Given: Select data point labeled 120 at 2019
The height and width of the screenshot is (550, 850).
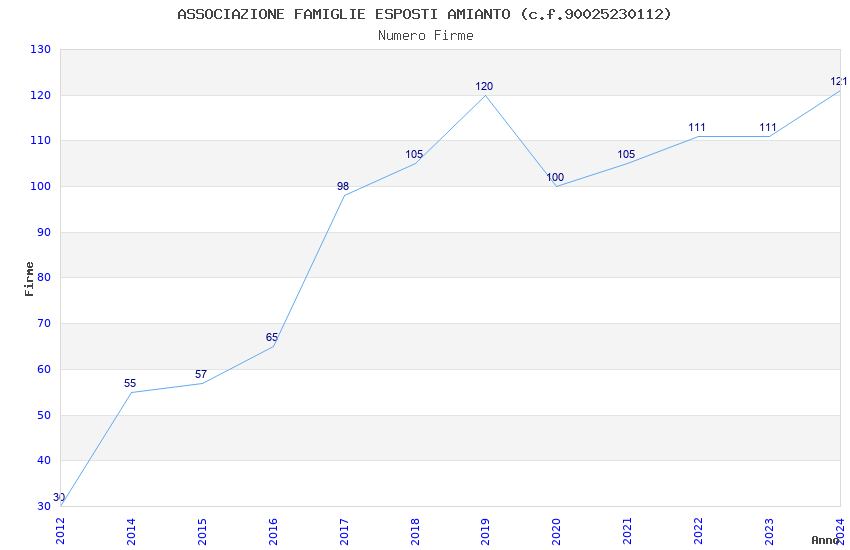Looking at the screenshot, I should (x=484, y=86).
